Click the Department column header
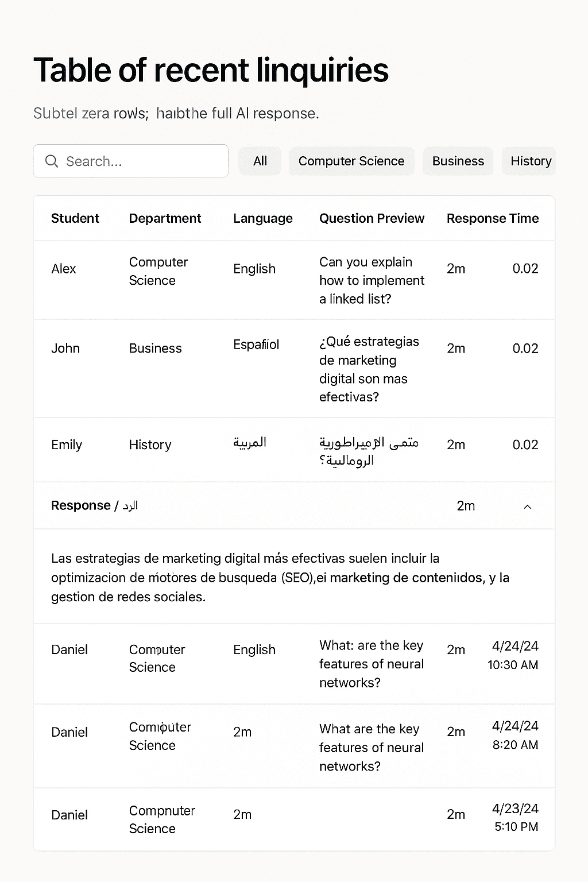Viewport: 588px width, 882px height. [165, 219]
